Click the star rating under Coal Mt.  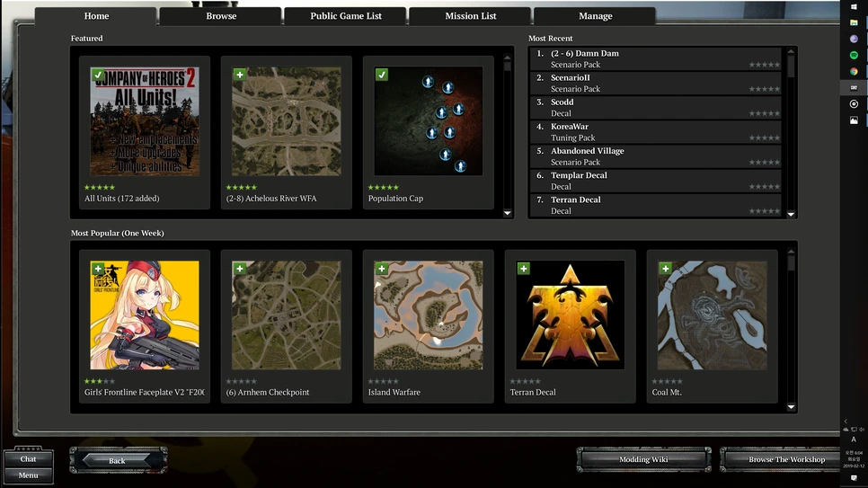click(x=667, y=381)
